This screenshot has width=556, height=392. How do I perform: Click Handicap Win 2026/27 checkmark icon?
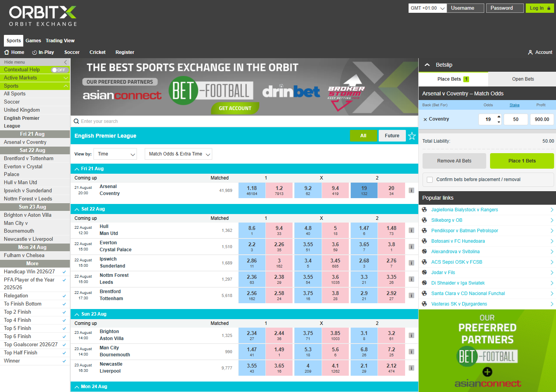click(64, 272)
